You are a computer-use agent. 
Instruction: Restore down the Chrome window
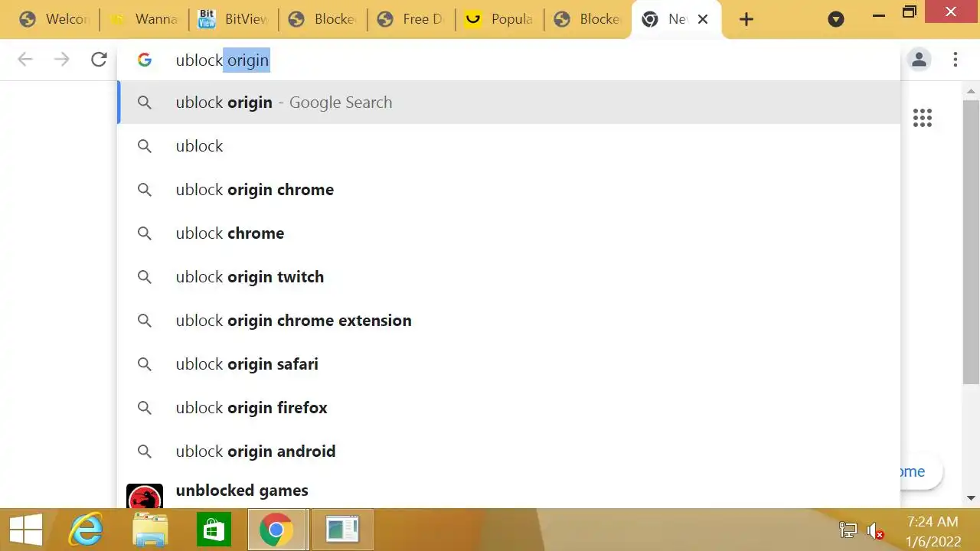pyautogui.click(x=910, y=12)
